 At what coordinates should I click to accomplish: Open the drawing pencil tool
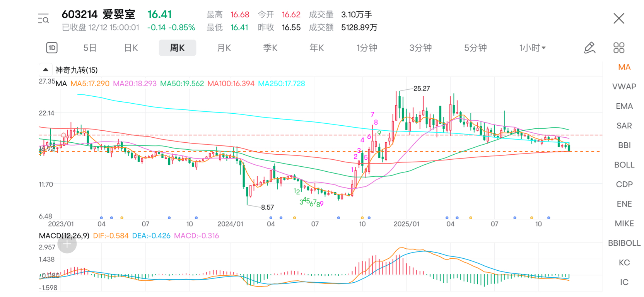pyautogui.click(x=589, y=48)
